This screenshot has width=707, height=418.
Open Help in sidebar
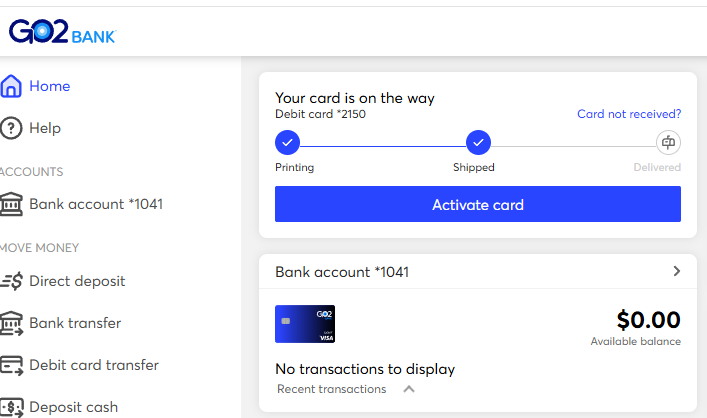coord(45,128)
